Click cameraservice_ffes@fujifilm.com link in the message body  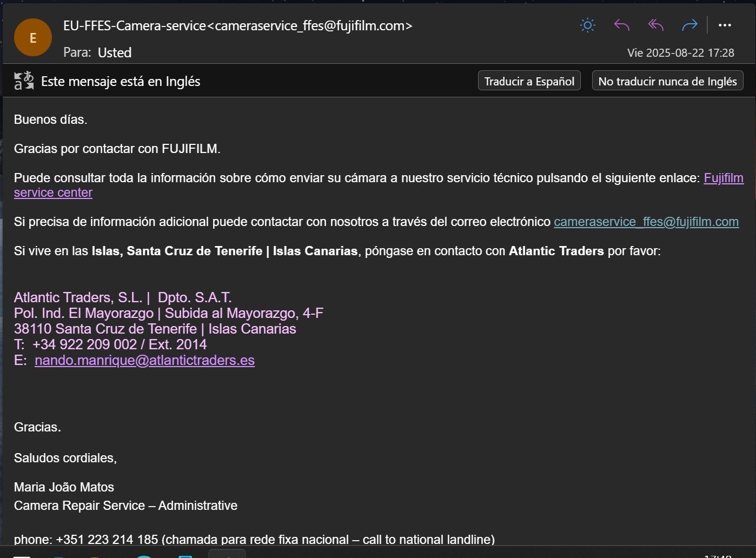[x=646, y=222]
